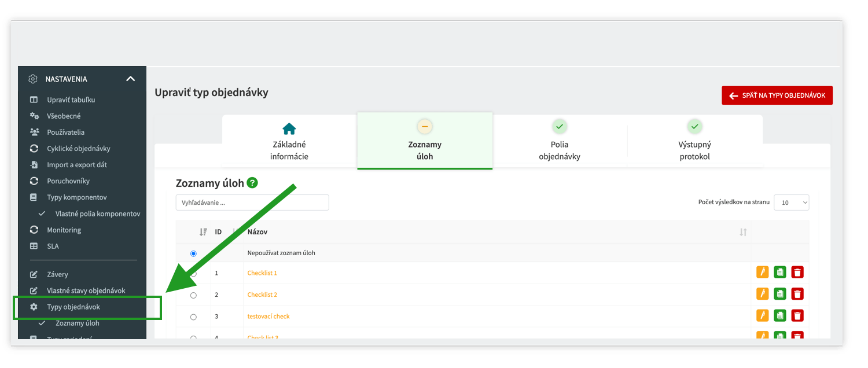Open Import a export dát
Image resolution: width=868 pixels, height=368 pixels.
tap(77, 164)
